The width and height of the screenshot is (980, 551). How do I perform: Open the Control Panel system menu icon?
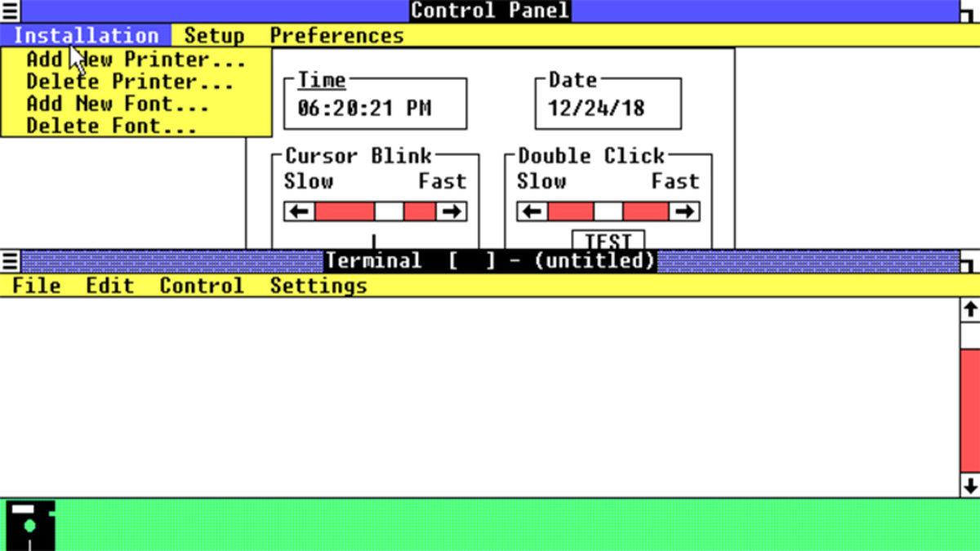10,11
